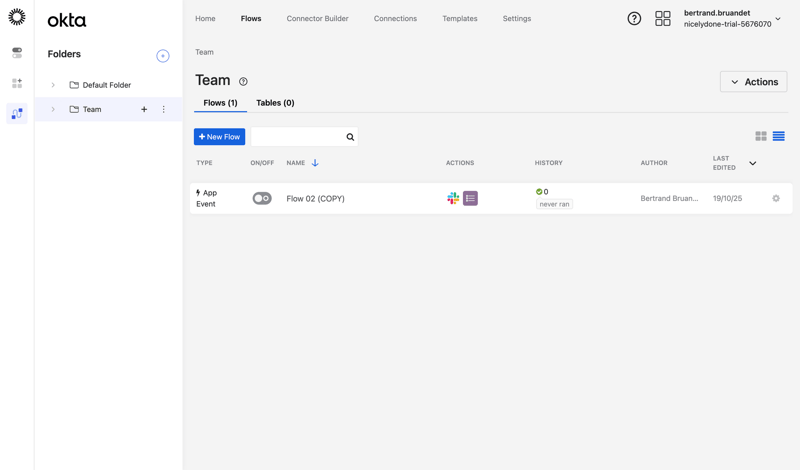Click the History column header
The width and height of the screenshot is (800, 470).
(548, 163)
